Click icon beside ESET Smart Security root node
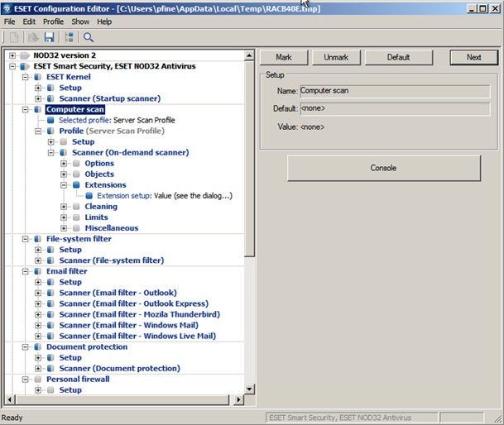 click(25, 66)
